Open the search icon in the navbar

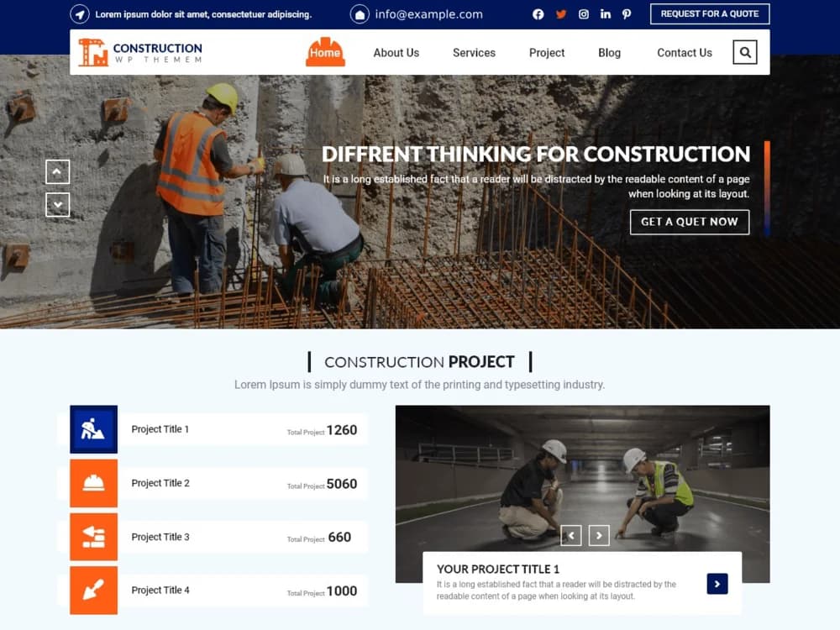coord(744,51)
